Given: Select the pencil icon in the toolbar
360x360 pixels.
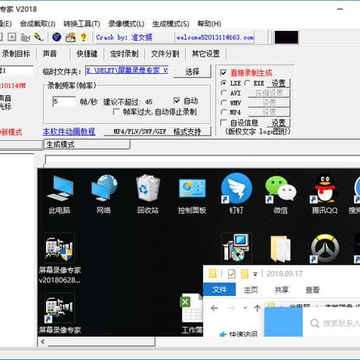Looking at the screenshot, I should coord(39,37).
